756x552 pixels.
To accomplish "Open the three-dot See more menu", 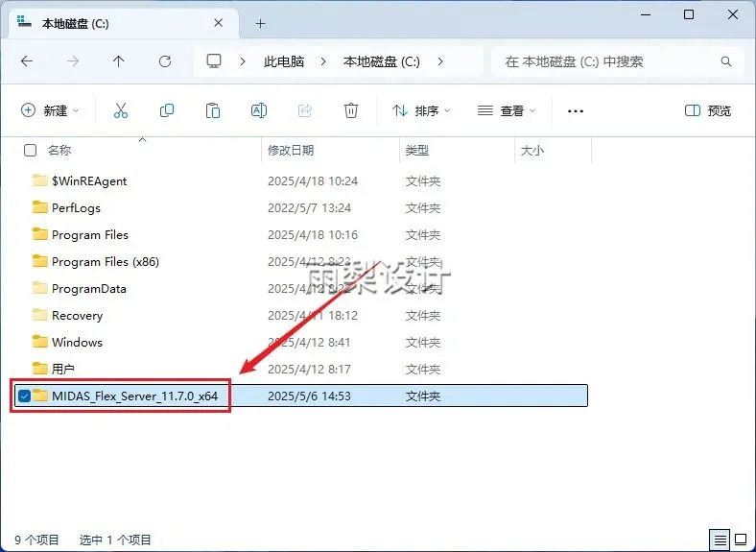I will coord(576,111).
